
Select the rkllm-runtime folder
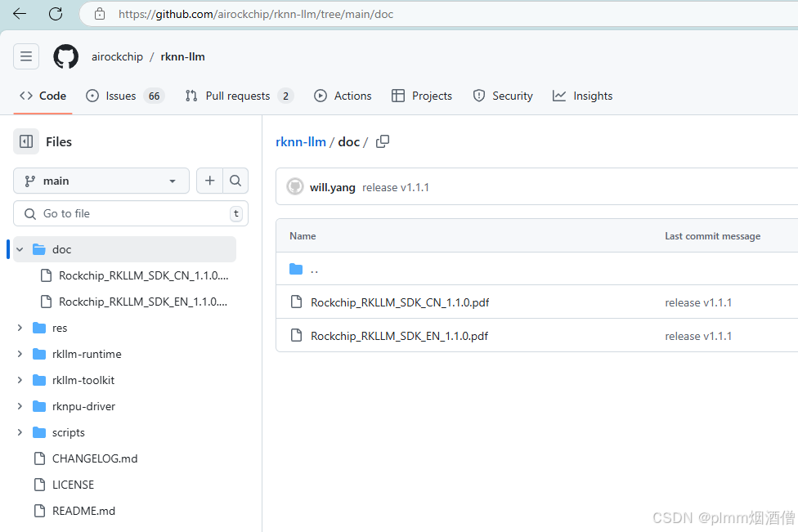point(87,354)
